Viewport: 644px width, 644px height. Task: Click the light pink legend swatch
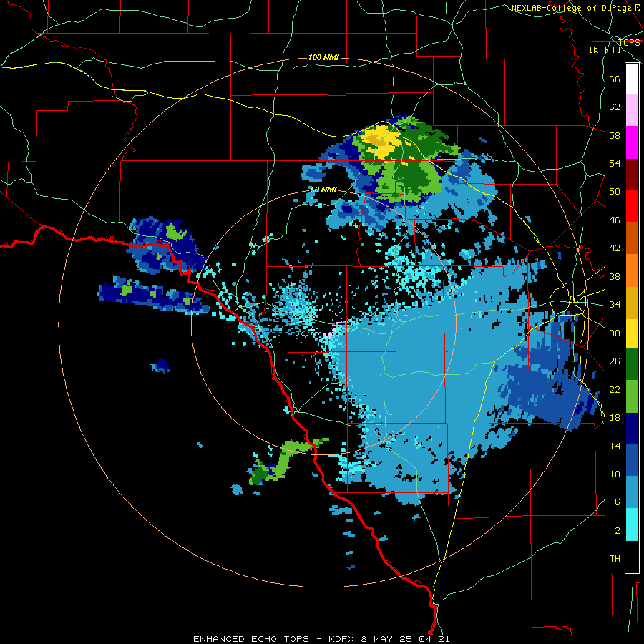pos(632,109)
